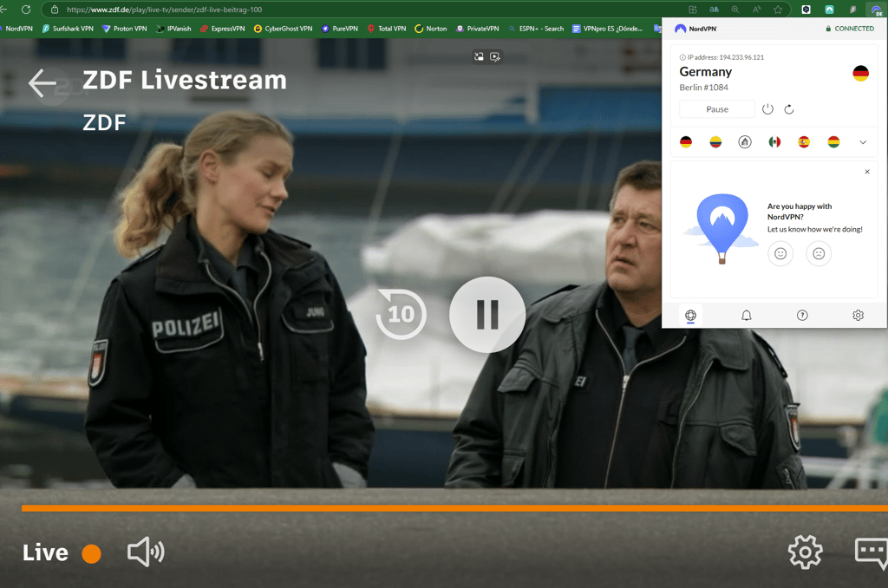888x588 pixels.
Task: Open the PrivateVPN bookmark
Action: [478, 29]
